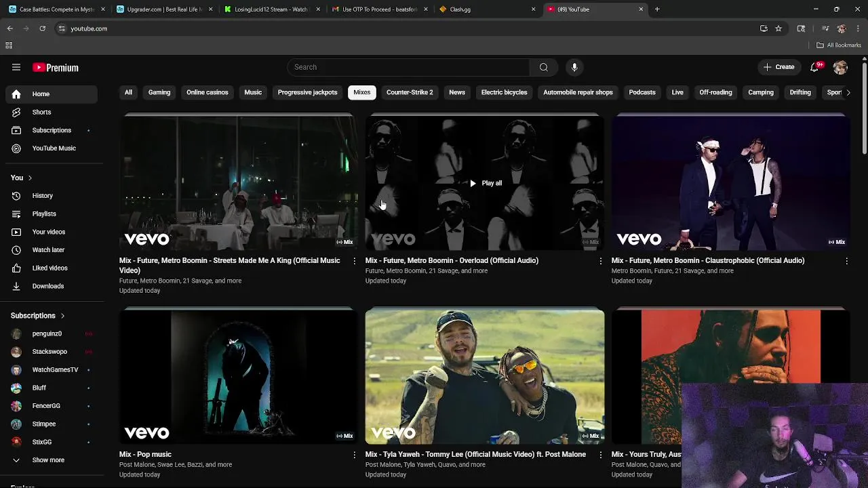Click the Create button

pos(778,67)
